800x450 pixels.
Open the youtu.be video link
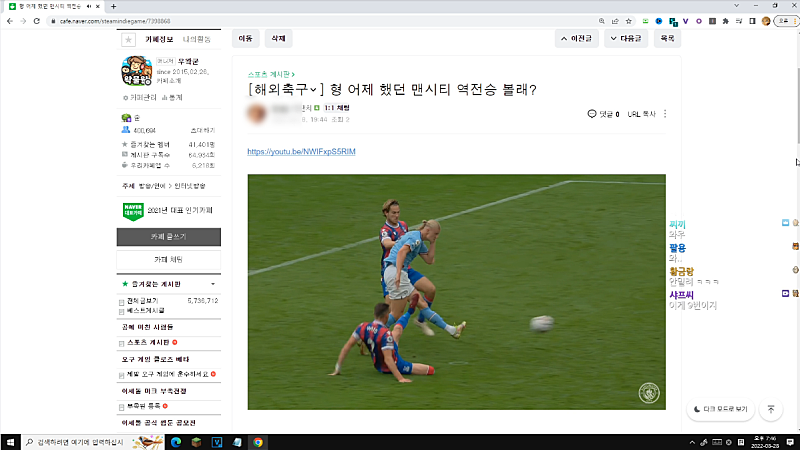click(301, 152)
